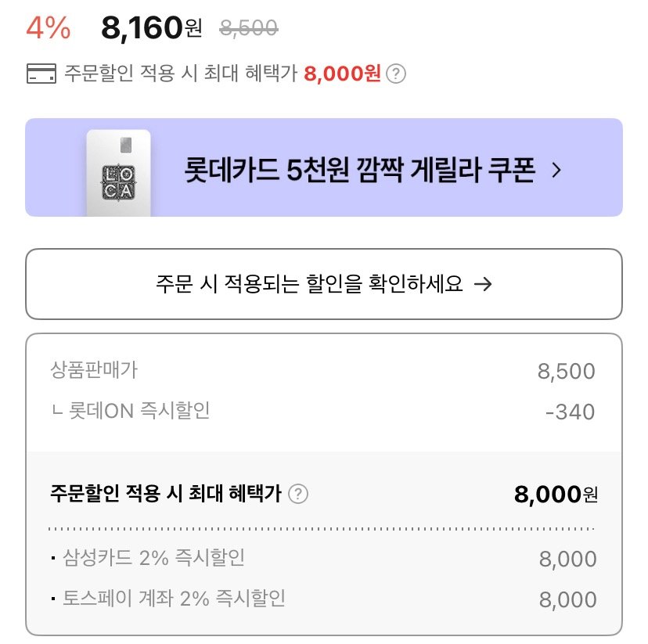The width and height of the screenshot is (648, 644).
Task: Click the chevron on 롯데카드 쿠폰 banner
Action: (x=556, y=170)
